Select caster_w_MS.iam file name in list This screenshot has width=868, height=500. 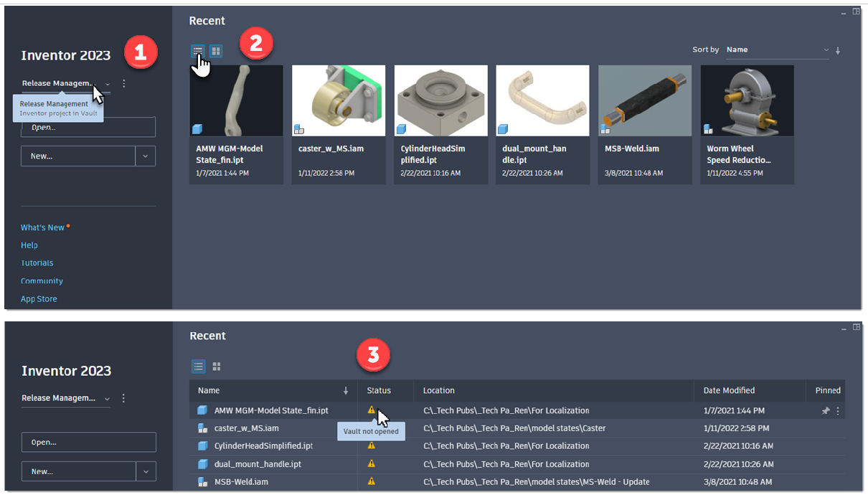coord(246,428)
